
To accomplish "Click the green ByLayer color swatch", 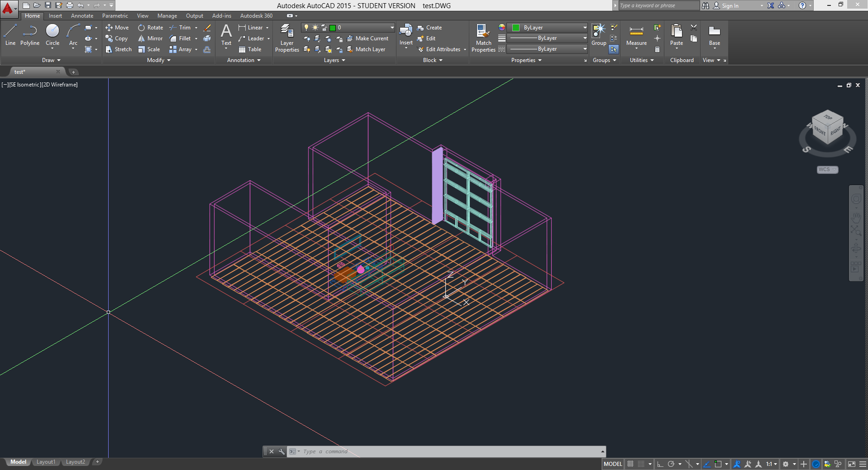I will point(515,27).
